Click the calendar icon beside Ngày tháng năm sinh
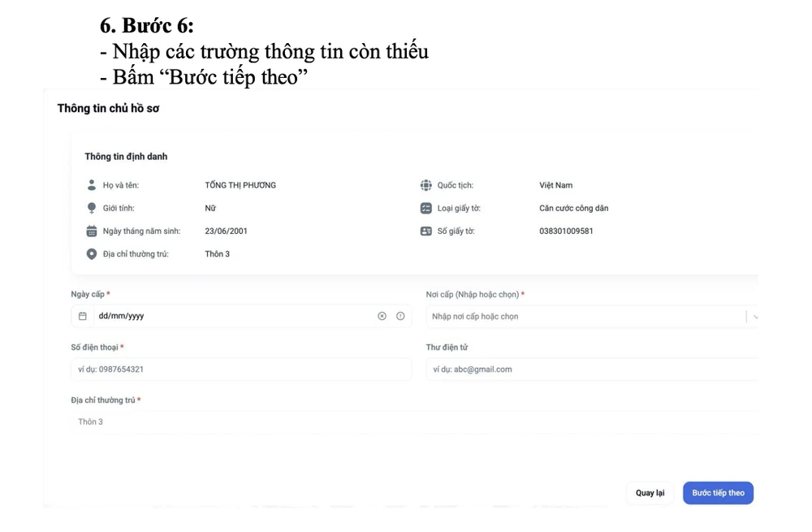The height and width of the screenshot is (532, 812). [92, 231]
